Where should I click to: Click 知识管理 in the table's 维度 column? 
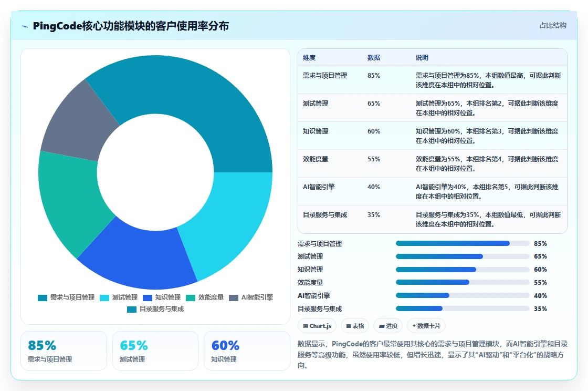point(316,131)
